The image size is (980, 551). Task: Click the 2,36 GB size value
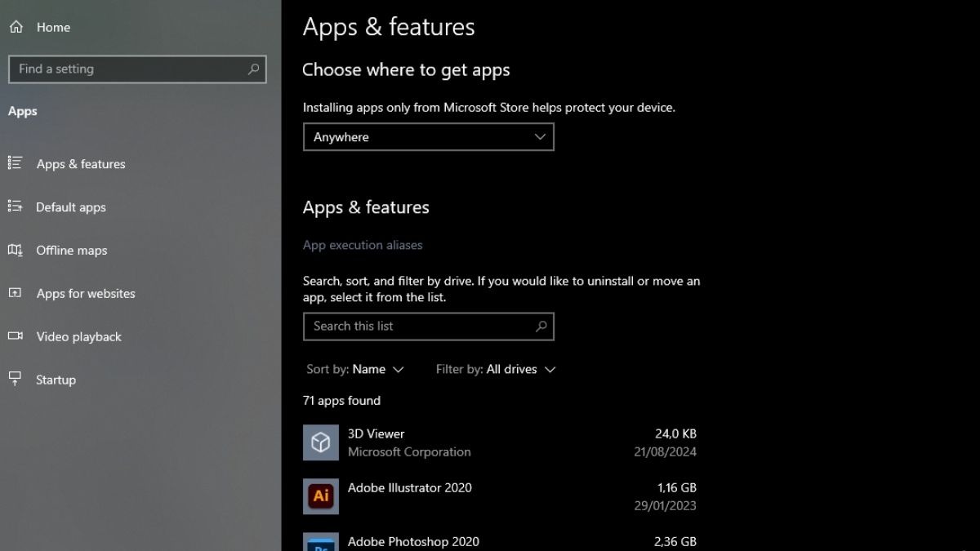point(676,541)
